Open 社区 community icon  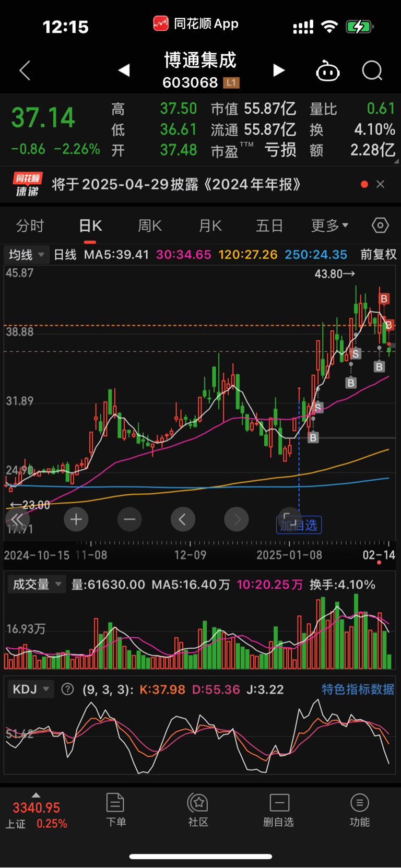pos(198,810)
